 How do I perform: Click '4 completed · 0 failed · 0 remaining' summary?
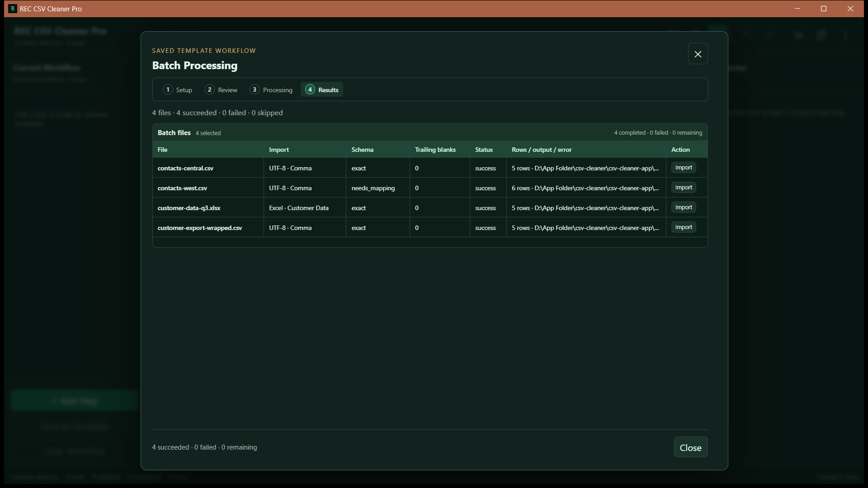(x=658, y=132)
